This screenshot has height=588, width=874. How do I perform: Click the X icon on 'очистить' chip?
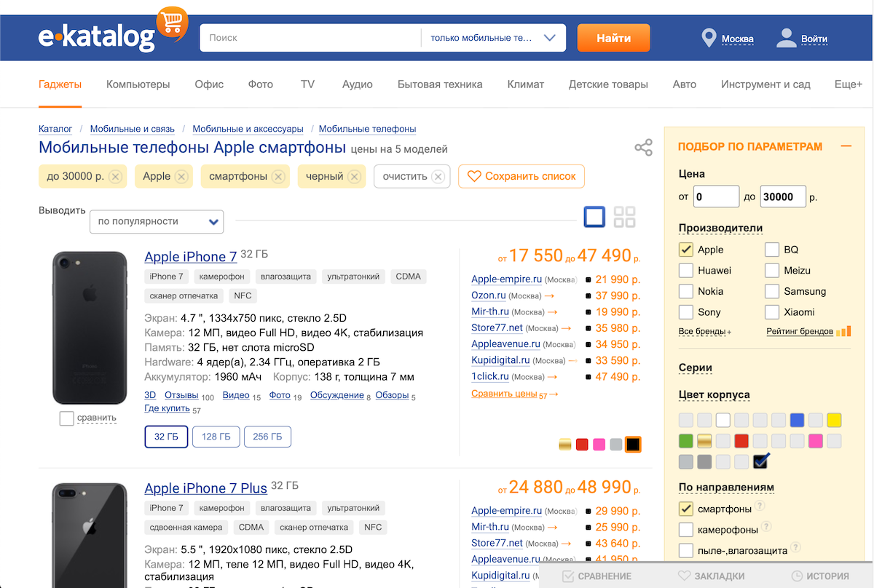[438, 176]
